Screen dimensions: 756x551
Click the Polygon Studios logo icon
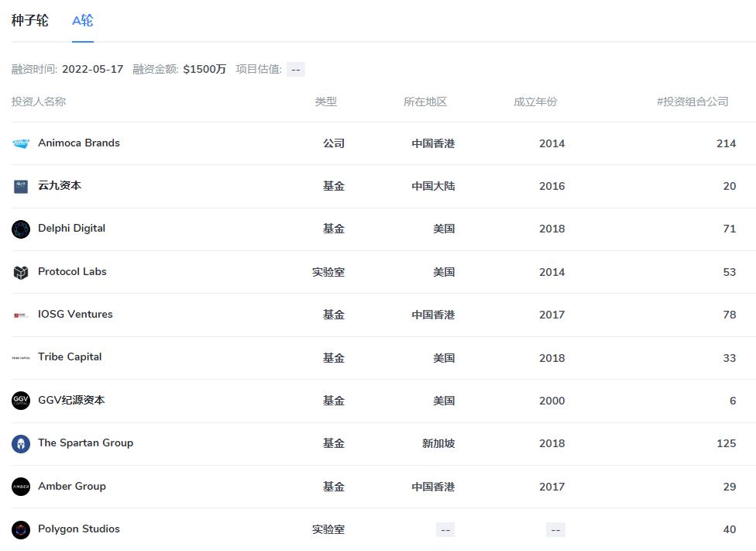coord(21,529)
